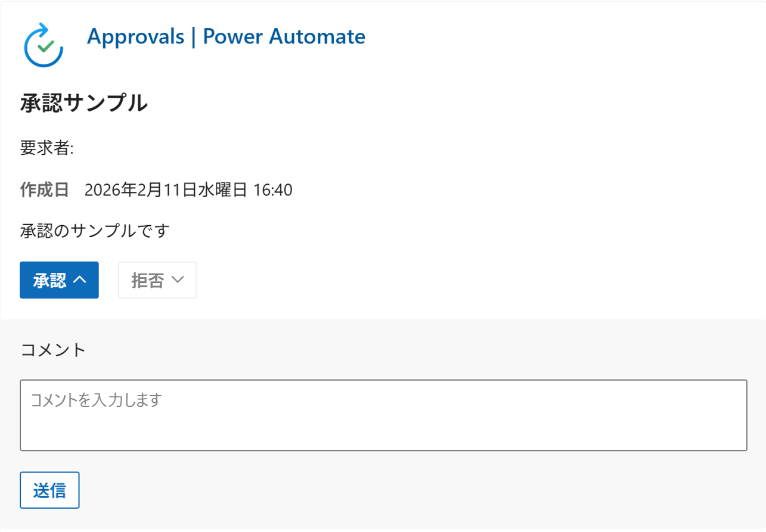Select the 承認サンプル request title
The image size is (766, 532).
pyautogui.click(x=83, y=102)
